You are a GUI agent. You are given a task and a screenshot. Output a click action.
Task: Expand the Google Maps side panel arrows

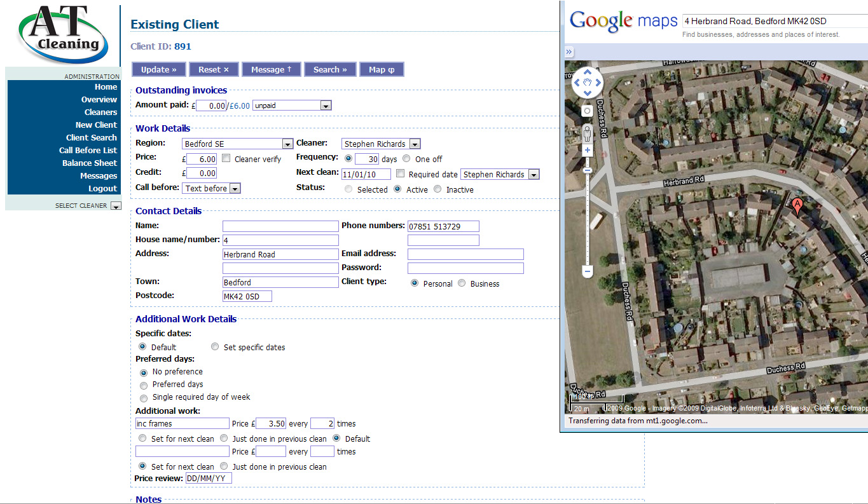tap(569, 52)
